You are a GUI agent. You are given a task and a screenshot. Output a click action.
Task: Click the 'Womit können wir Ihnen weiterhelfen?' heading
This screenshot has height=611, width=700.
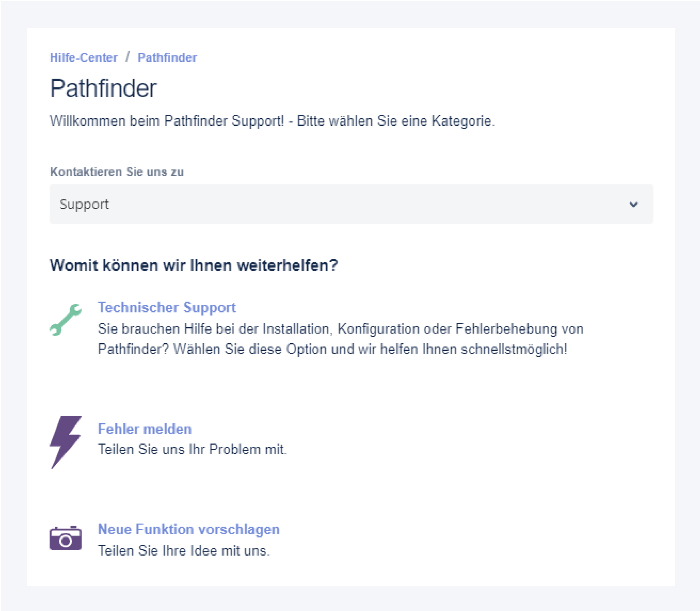[x=194, y=265]
